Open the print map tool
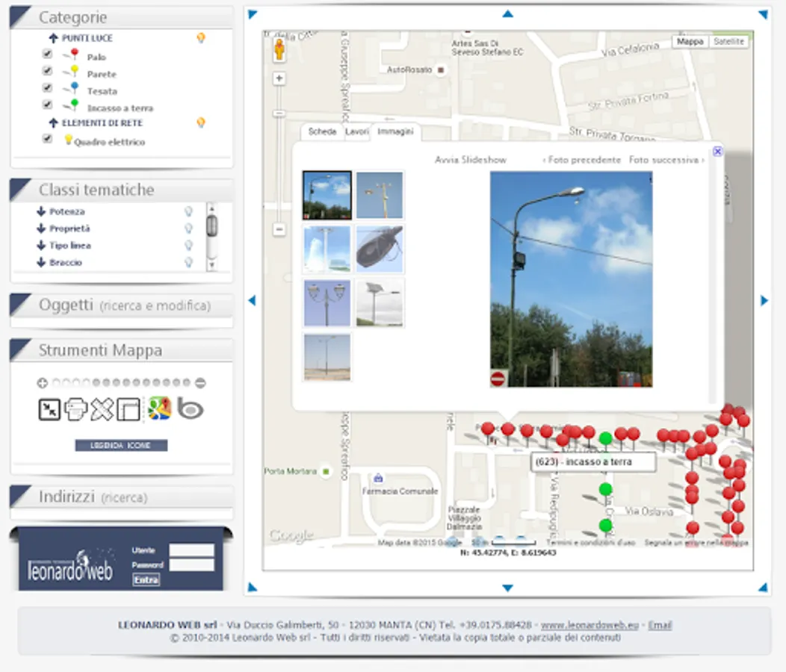786x672 pixels. tap(76, 409)
